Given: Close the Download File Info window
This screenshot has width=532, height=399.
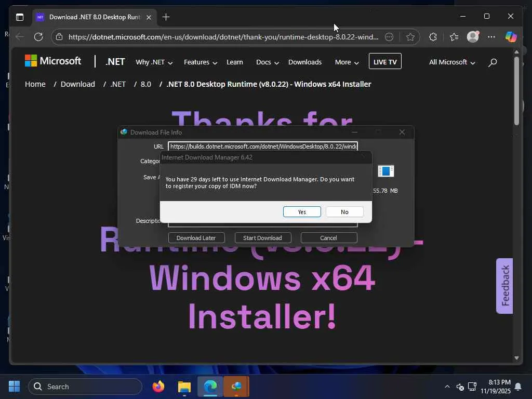Looking at the screenshot, I should tap(402, 132).
